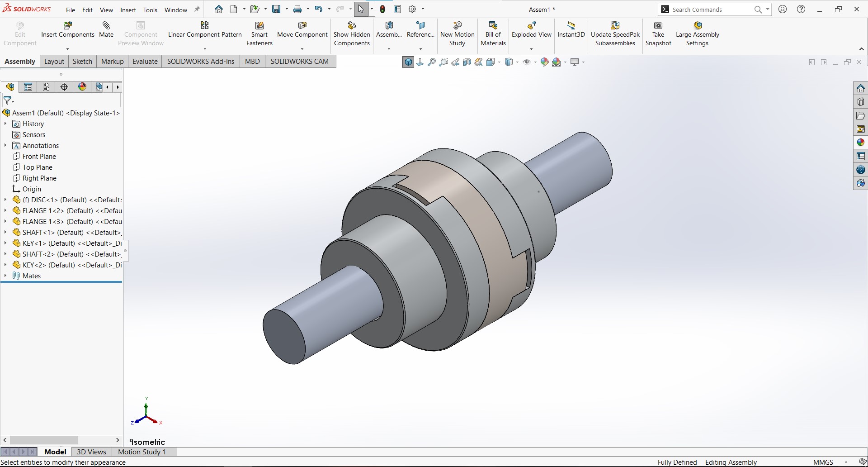The width and height of the screenshot is (868, 467).
Task: Select FLANGE 1<3> in the tree
Action: pos(67,221)
